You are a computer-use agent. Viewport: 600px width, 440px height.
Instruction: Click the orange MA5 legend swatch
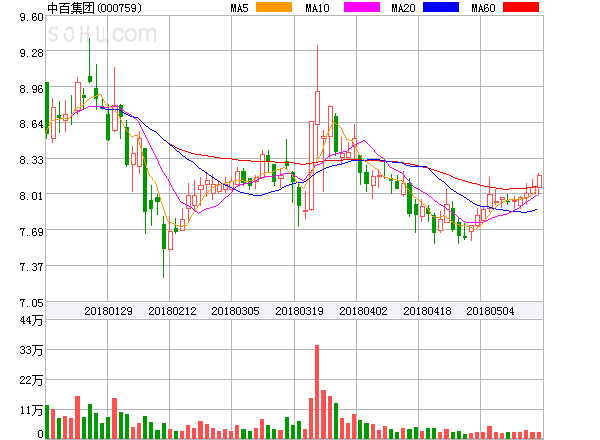(x=274, y=7)
